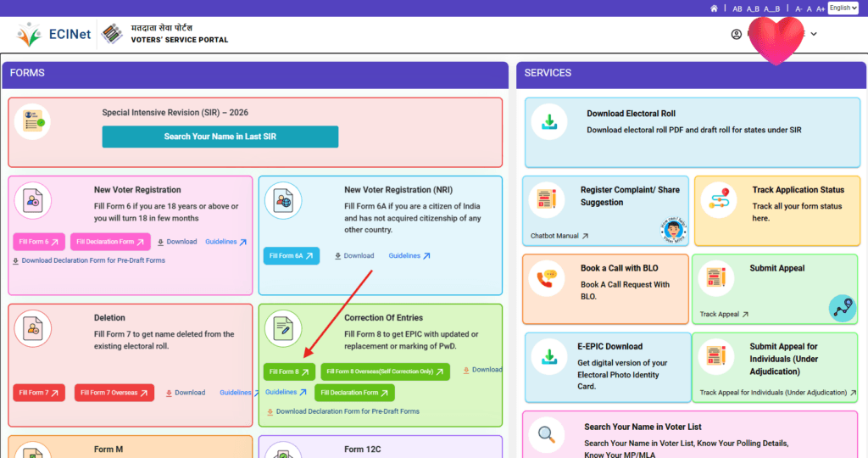Click the Track Application Status icon
Screen dimensions: 868x458
tap(719, 200)
